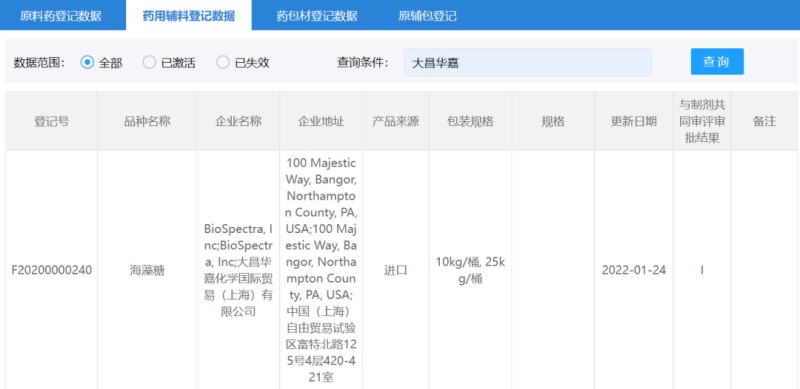Image resolution: width=800 pixels, height=389 pixels.
Task: Click the 数据范围 label
Action: (39, 63)
